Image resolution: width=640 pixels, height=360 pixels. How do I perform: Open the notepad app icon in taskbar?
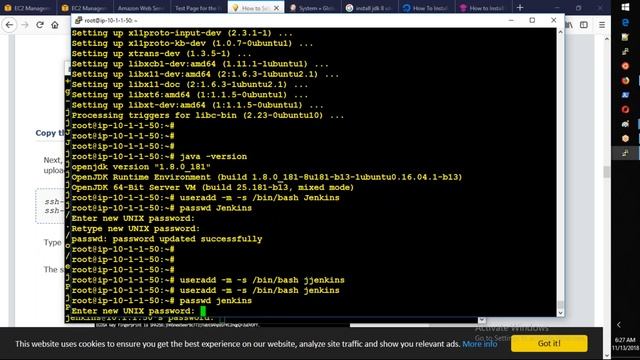tap(625, 37)
